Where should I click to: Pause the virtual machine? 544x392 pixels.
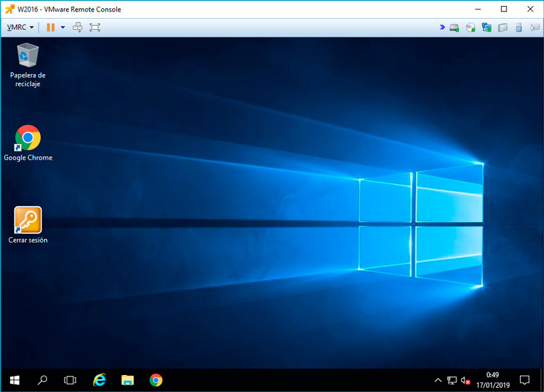point(50,27)
